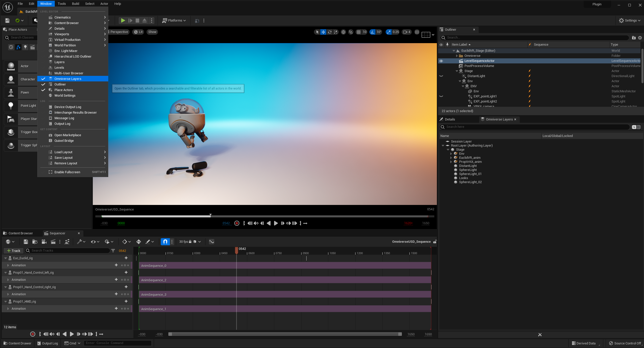Open the 30 fps frame rate dropdown
The width and height of the screenshot is (644, 348).
pos(190,242)
